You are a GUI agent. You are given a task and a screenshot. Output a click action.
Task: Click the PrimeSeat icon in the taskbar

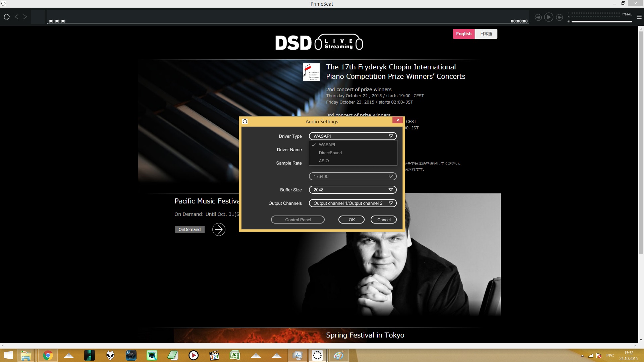317,355
